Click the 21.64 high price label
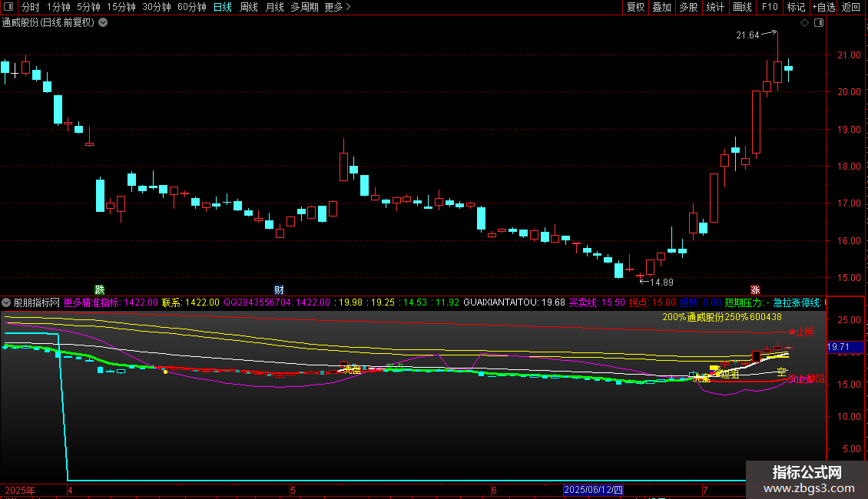Screen dimensions: 868x499 click(x=747, y=35)
